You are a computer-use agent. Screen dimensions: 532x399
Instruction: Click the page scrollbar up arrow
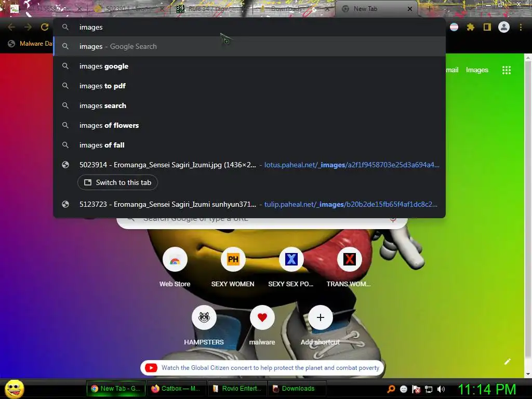(x=528, y=58)
